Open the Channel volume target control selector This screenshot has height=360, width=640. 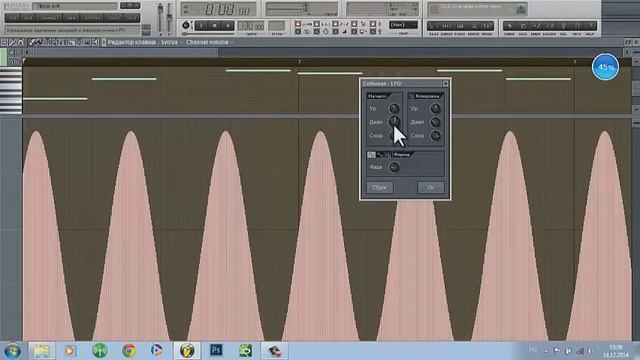click(207, 42)
